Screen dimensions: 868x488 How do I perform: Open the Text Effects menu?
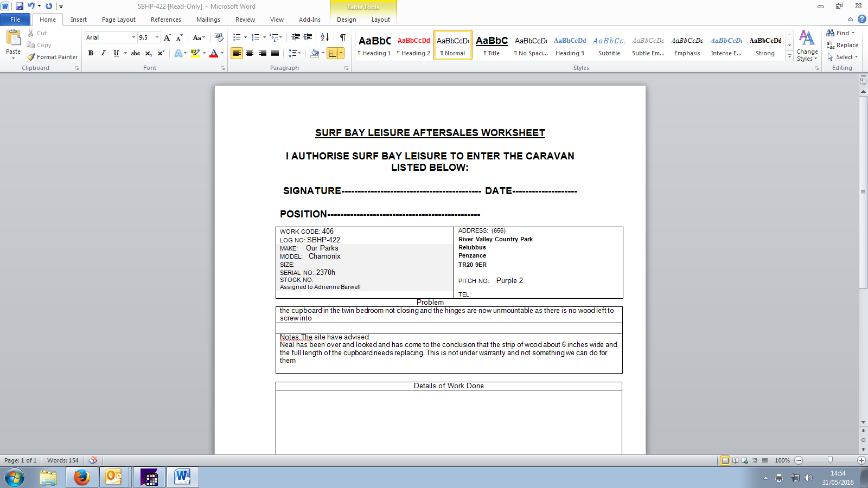coord(180,53)
